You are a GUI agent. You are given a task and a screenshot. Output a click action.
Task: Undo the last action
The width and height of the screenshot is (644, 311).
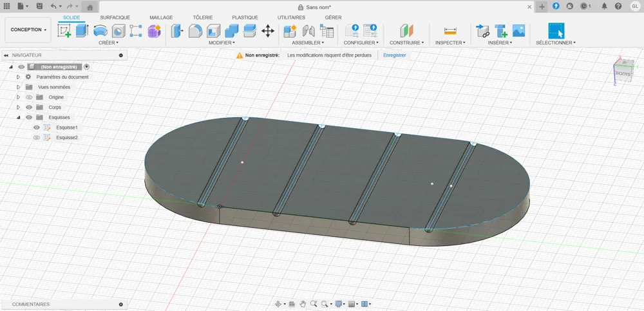click(53, 6)
